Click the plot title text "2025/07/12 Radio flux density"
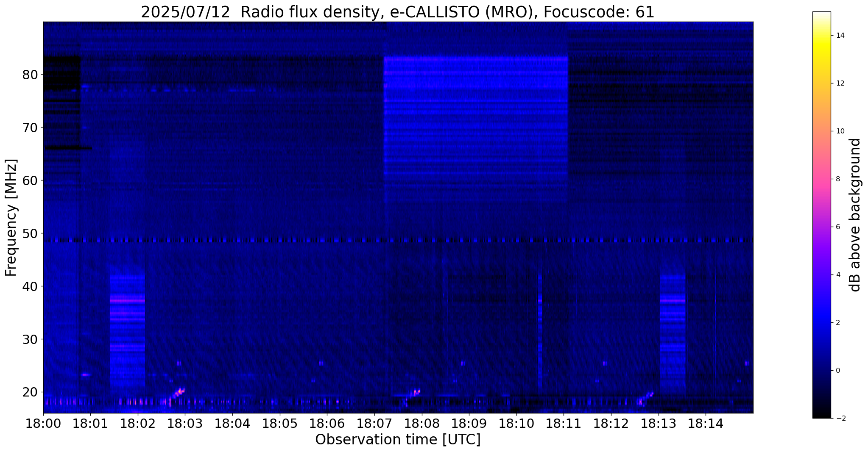The width and height of the screenshot is (868, 452). pyautogui.click(x=261, y=12)
